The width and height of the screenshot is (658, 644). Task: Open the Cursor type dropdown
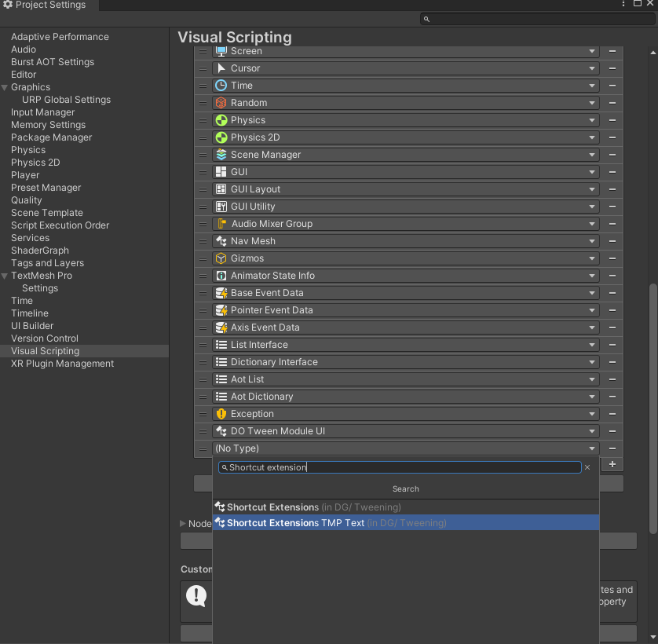pyautogui.click(x=405, y=68)
